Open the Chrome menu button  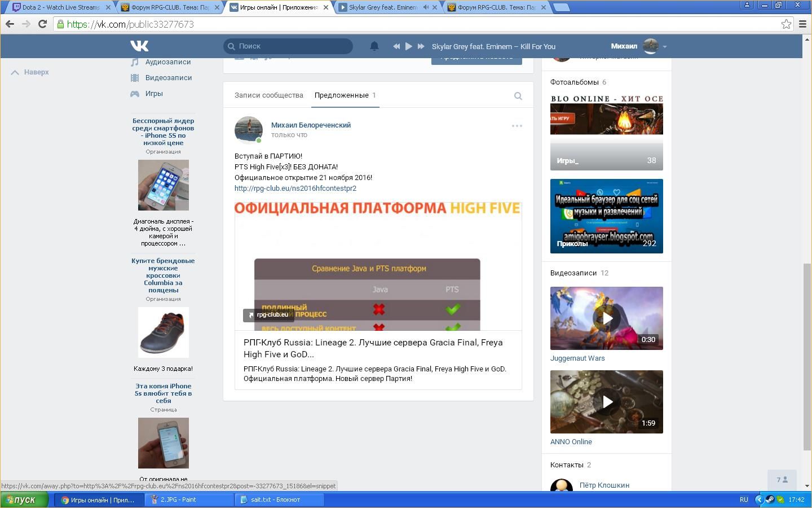[x=803, y=24]
